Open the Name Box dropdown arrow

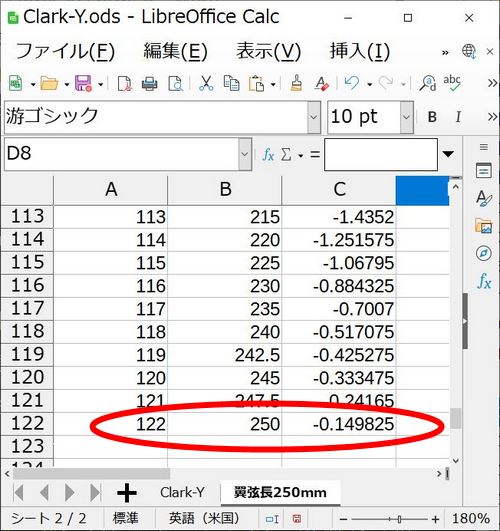click(x=245, y=154)
